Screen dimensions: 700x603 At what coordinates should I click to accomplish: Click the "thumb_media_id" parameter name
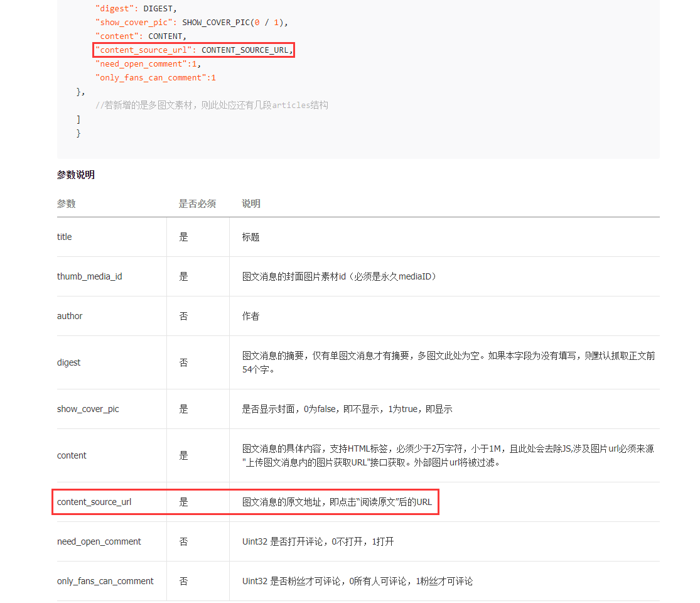point(90,276)
